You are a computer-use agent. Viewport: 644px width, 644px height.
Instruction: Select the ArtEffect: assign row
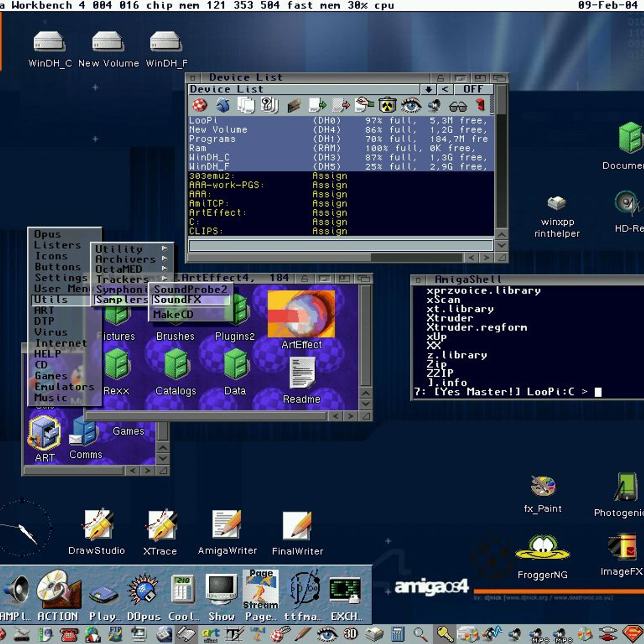(341, 213)
